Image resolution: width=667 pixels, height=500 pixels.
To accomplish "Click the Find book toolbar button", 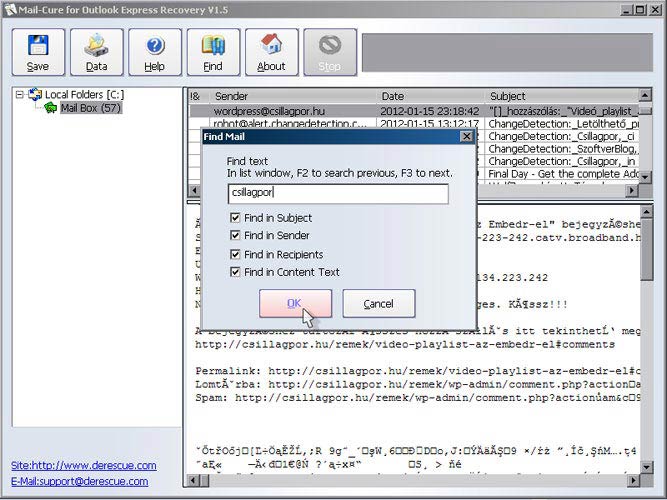I will 213,52.
